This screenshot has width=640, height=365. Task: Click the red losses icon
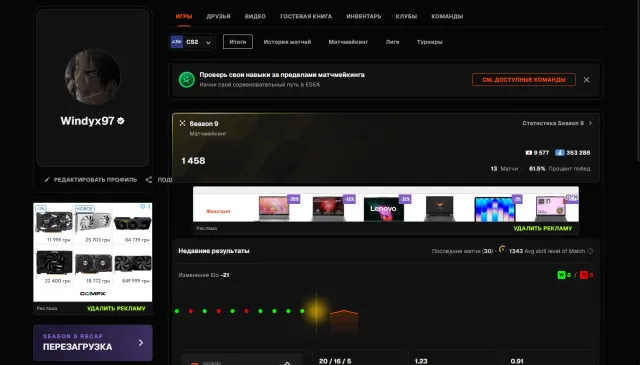click(x=584, y=275)
